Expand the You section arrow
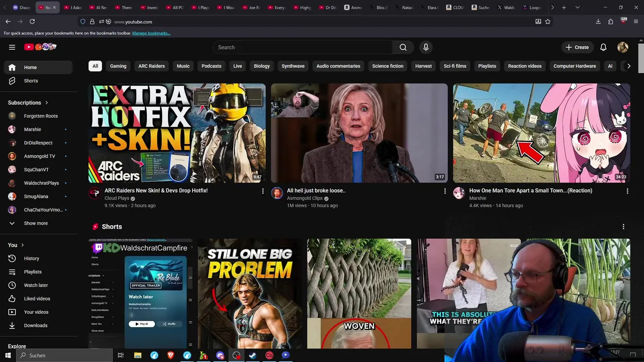Screen dimensions: 644x362 (23, 245)
